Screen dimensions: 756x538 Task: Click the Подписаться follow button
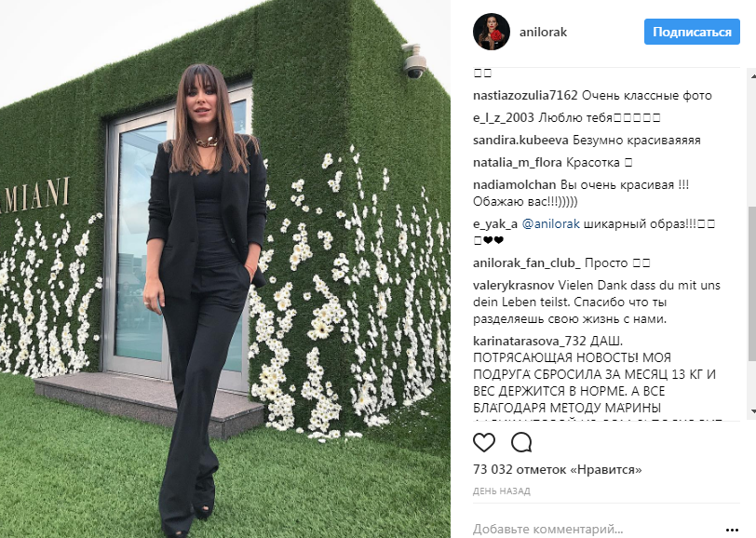tap(692, 32)
